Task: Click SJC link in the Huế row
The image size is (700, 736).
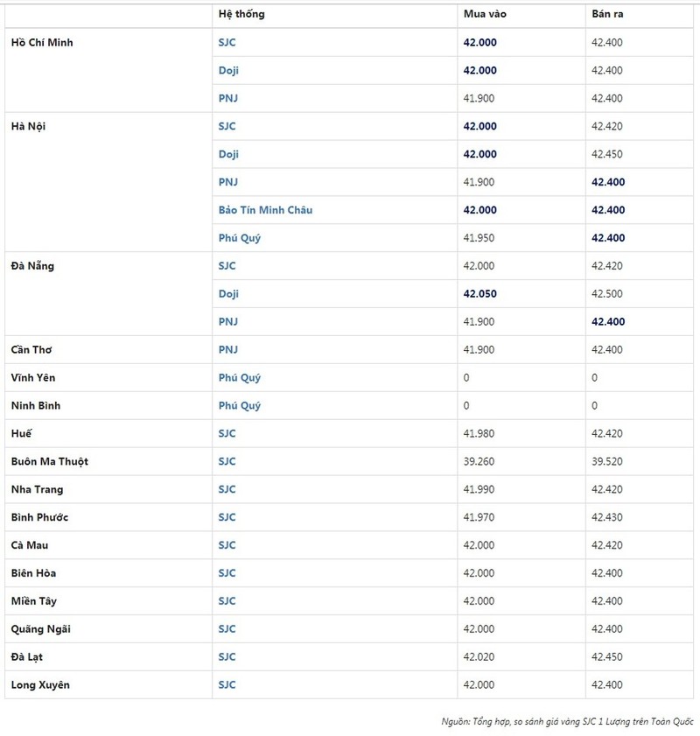Action: click(x=227, y=434)
